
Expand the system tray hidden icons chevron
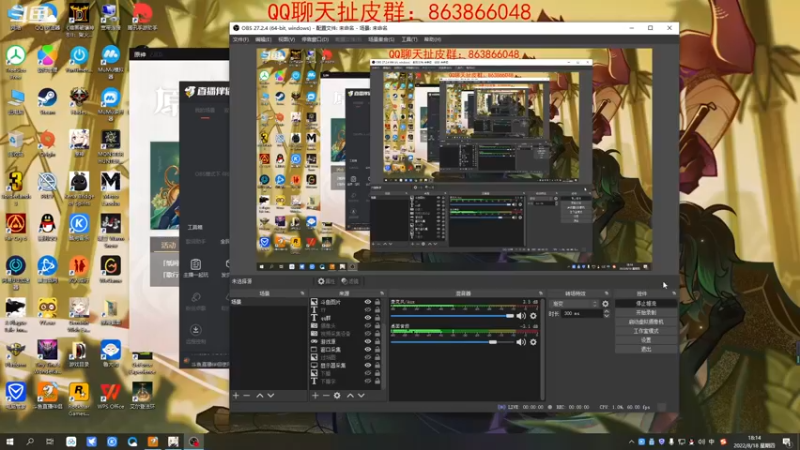click(632, 442)
